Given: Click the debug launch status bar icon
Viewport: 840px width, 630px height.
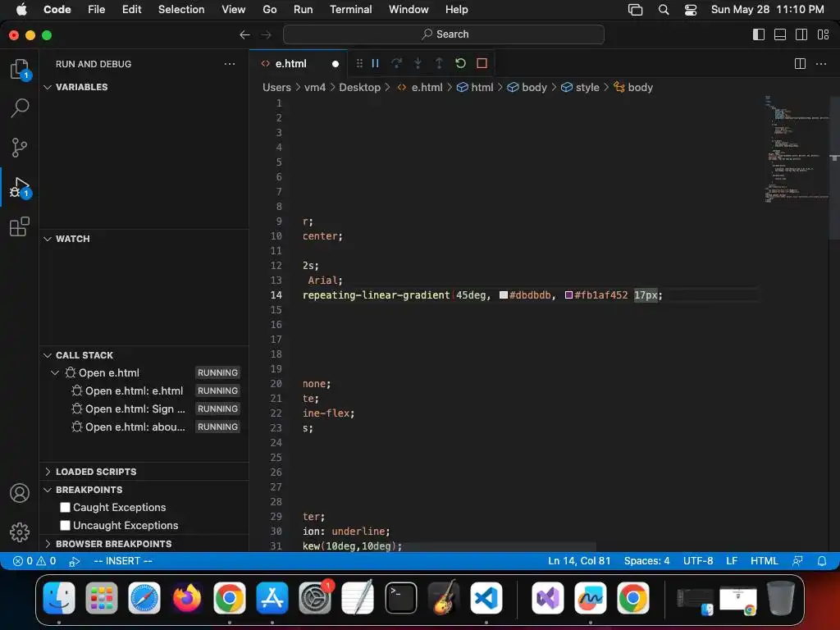Looking at the screenshot, I should coord(75,561).
